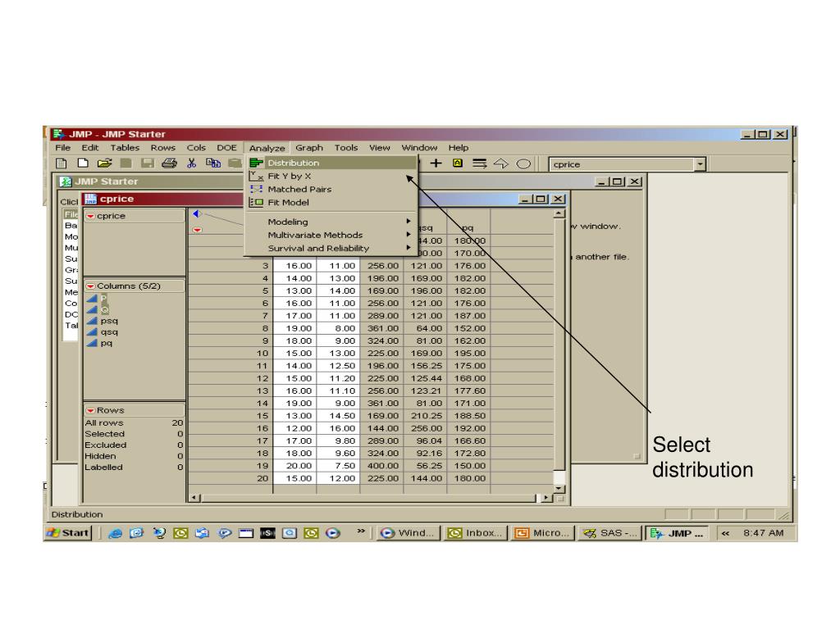
Task: Click the Windows Start button
Action: coord(68,533)
